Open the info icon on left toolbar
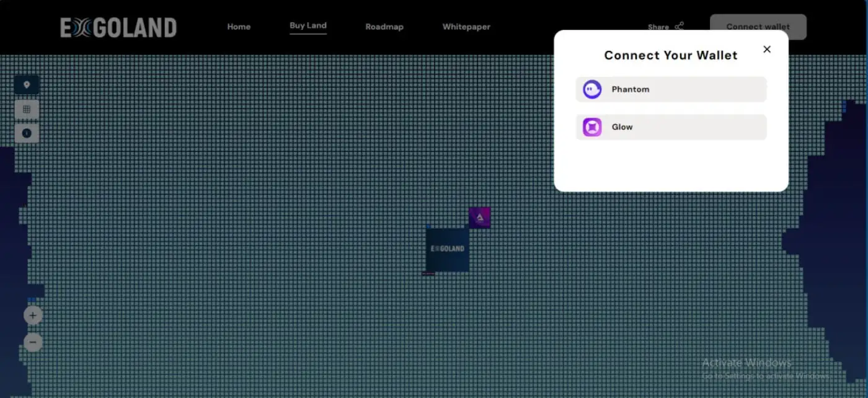Image resolution: width=868 pixels, height=398 pixels. click(27, 133)
